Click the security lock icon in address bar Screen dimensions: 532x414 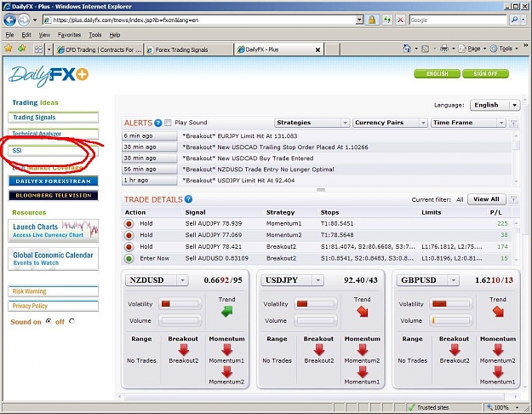pos(372,20)
